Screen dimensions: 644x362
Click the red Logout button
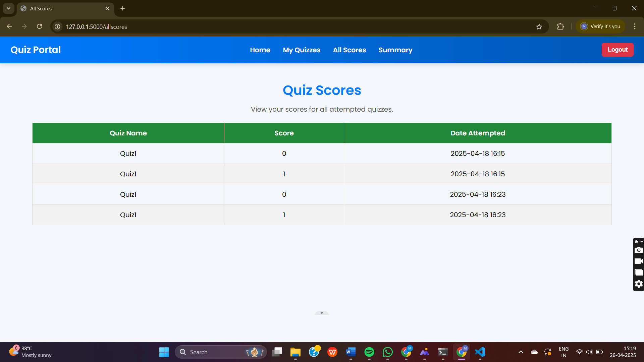617,50
